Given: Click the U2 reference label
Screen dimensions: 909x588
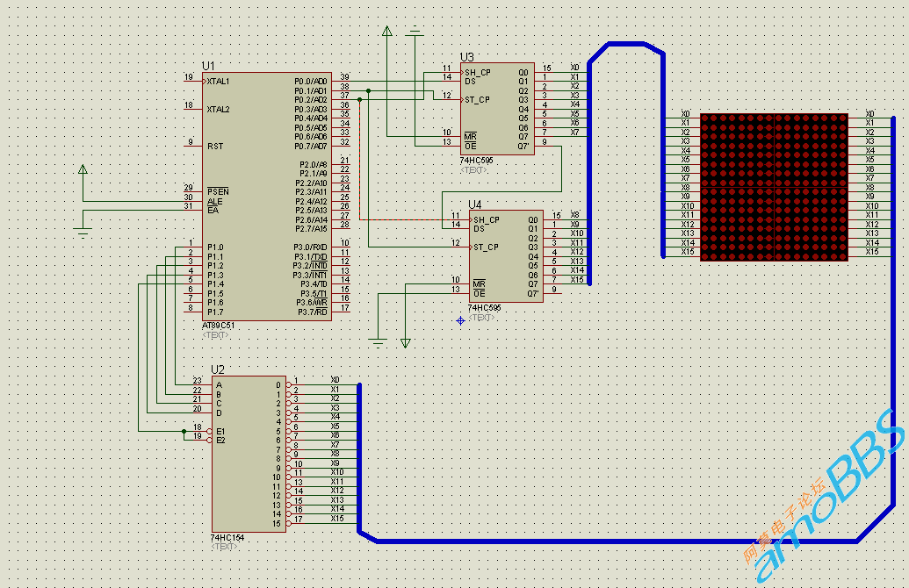Looking at the screenshot, I should tap(218, 369).
